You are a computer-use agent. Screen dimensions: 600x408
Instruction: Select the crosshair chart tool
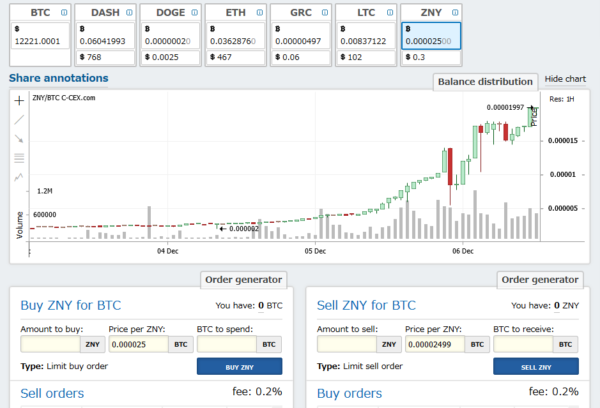coord(19,101)
